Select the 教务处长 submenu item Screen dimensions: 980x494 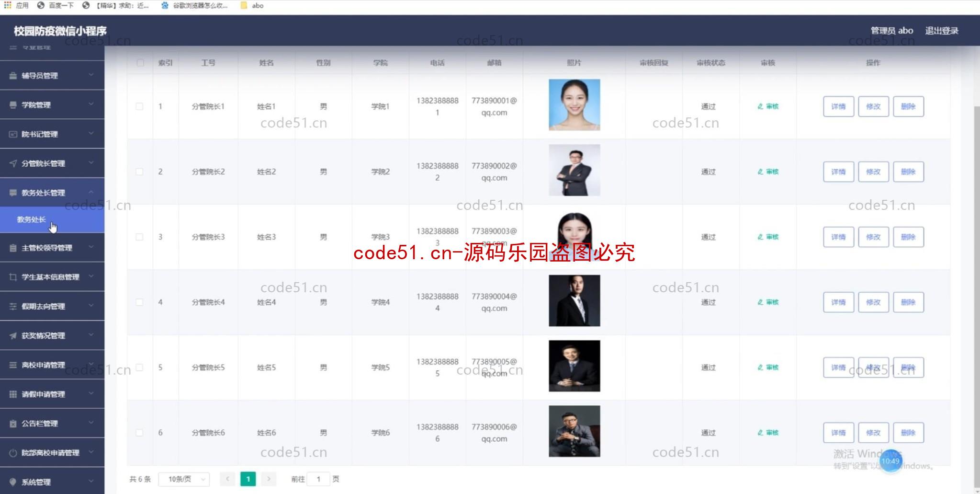[x=52, y=219]
